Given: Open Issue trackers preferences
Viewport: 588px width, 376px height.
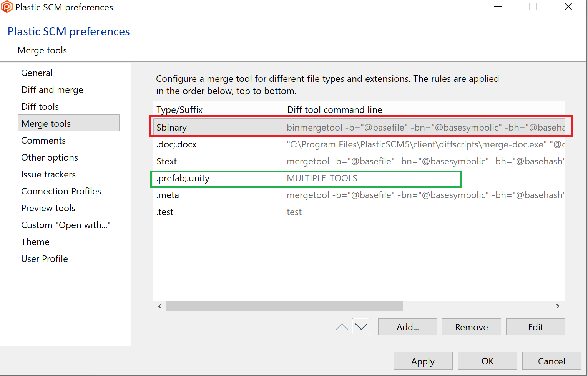Looking at the screenshot, I should [x=48, y=174].
